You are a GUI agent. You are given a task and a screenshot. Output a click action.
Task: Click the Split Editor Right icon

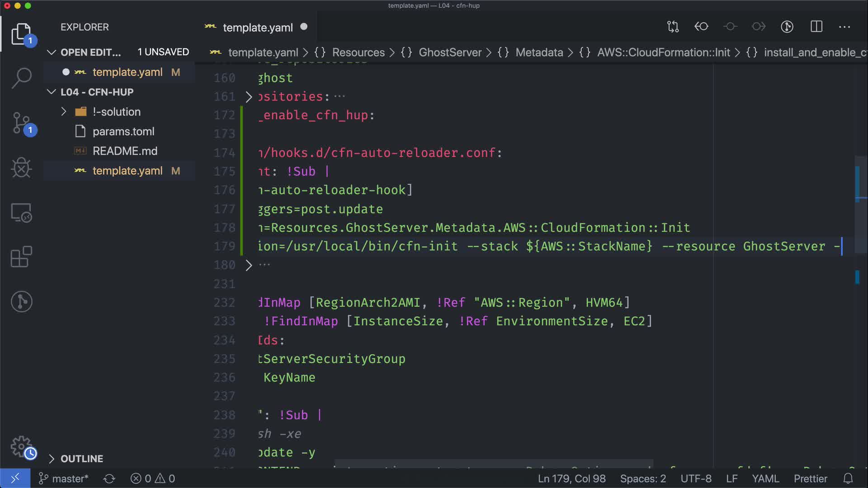tap(816, 27)
